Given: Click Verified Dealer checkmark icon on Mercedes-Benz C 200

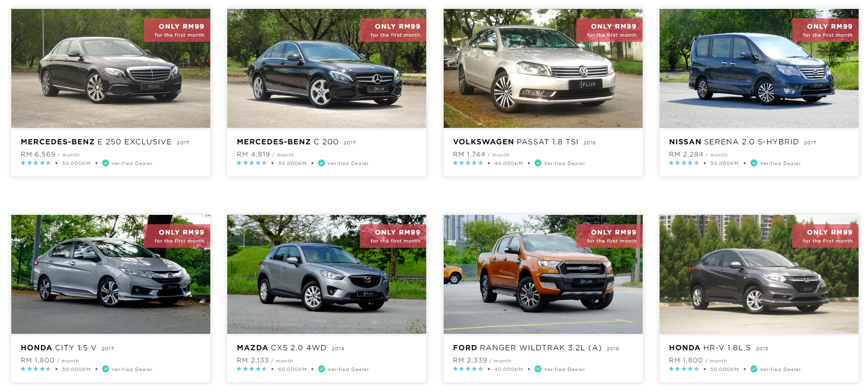Looking at the screenshot, I should coord(321,163).
